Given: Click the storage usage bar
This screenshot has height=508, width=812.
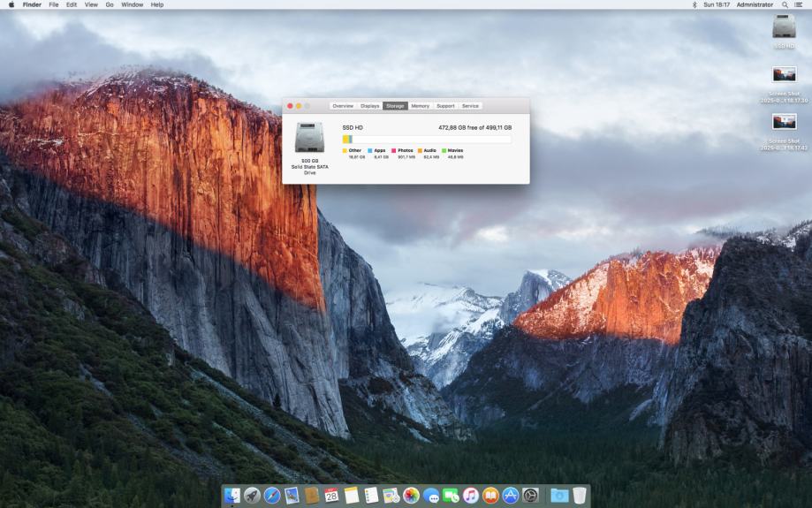Looking at the screenshot, I should point(427,139).
